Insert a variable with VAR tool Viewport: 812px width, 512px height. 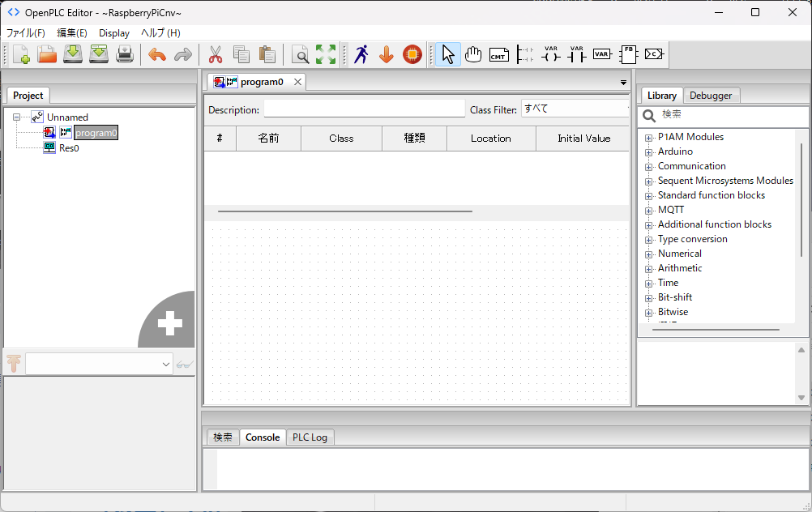[602, 54]
